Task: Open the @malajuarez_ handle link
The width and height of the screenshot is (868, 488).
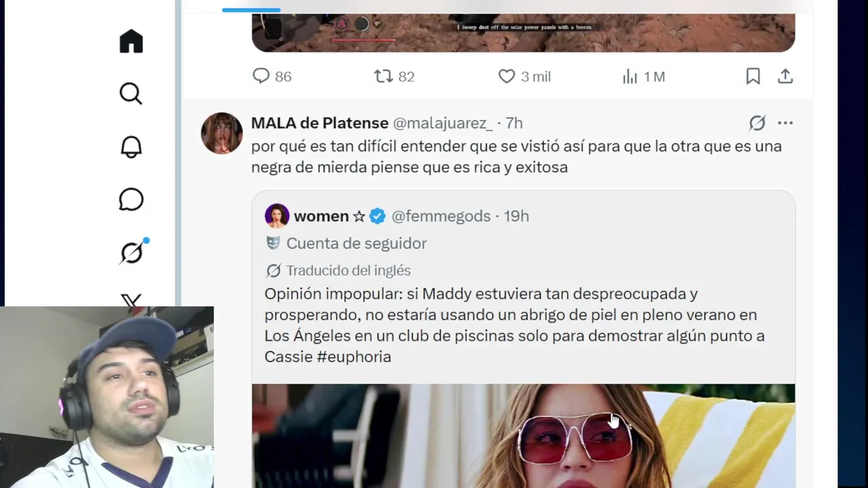Action: pos(443,123)
